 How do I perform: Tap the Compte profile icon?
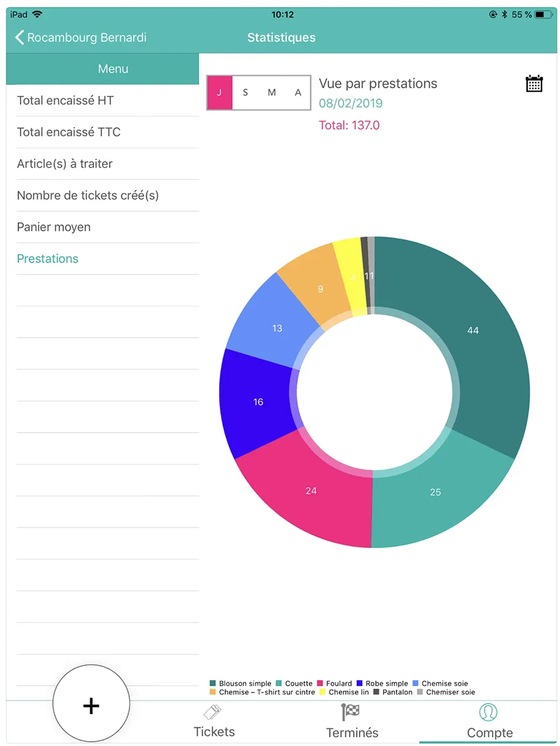point(489,712)
